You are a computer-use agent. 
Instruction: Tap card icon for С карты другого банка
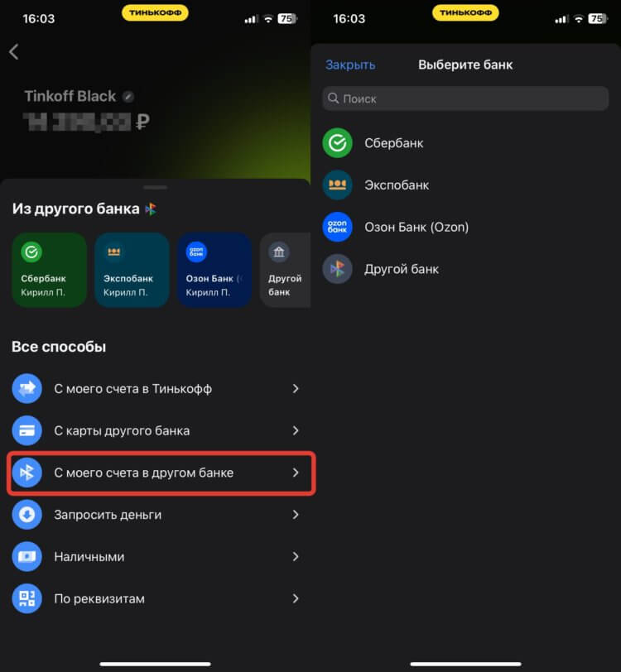pos(27,430)
